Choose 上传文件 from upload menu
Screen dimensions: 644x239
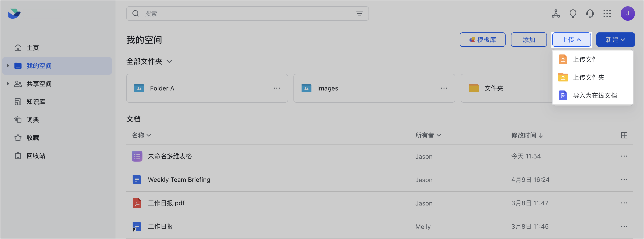(x=585, y=60)
